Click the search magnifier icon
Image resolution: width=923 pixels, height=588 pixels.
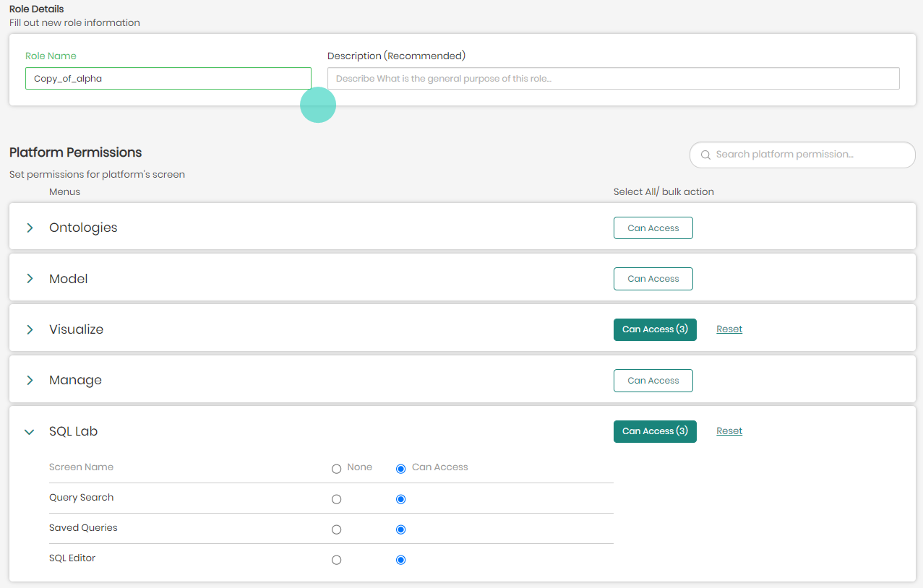pos(705,155)
